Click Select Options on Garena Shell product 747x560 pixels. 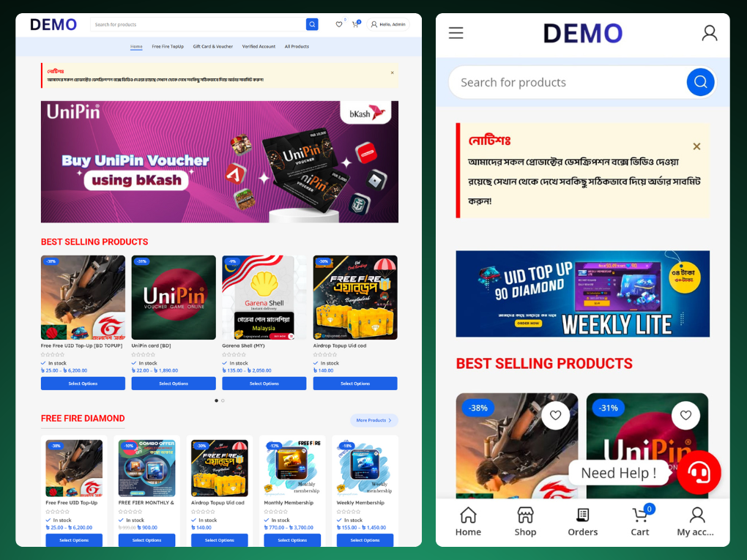tap(264, 383)
